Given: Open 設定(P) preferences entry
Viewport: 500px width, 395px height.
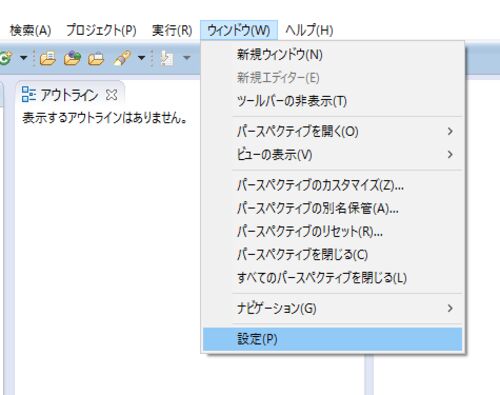Looking at the screenshot, I should (332, 339).
